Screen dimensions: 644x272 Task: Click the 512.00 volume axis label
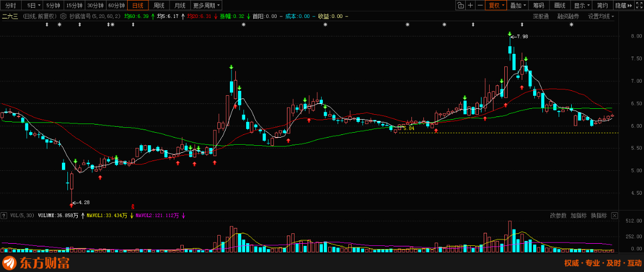point(634,221)
